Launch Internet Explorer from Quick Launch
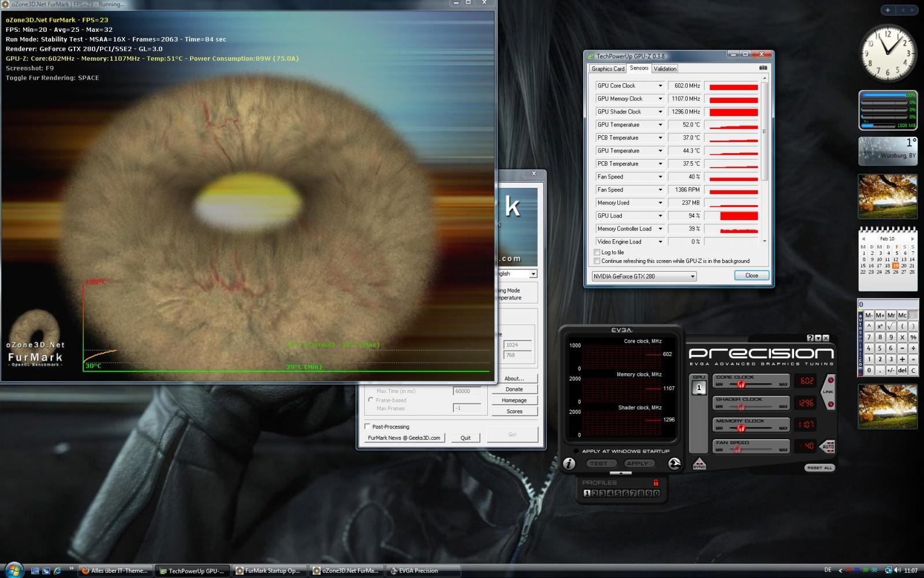 (57, 570)
